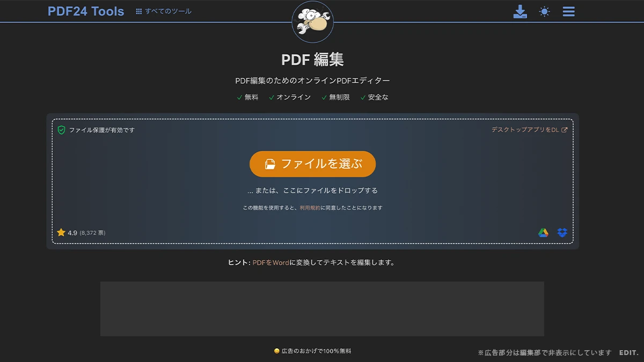Viewport: 644px width, 362px height.
Task: Open the hamburger menu icon
Action: (569, 12)
